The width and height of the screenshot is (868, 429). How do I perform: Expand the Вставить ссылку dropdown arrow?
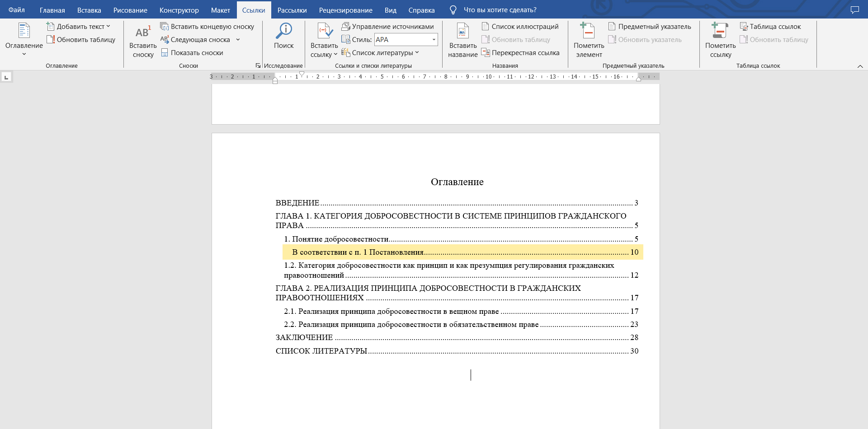point(335,54)
